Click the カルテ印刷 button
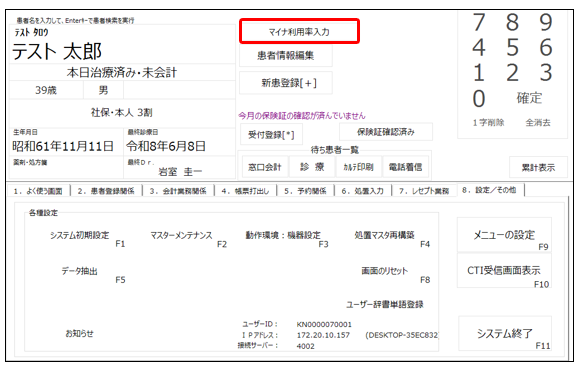The height and width of the screenshot is (372, 581). tap(358, 167)
